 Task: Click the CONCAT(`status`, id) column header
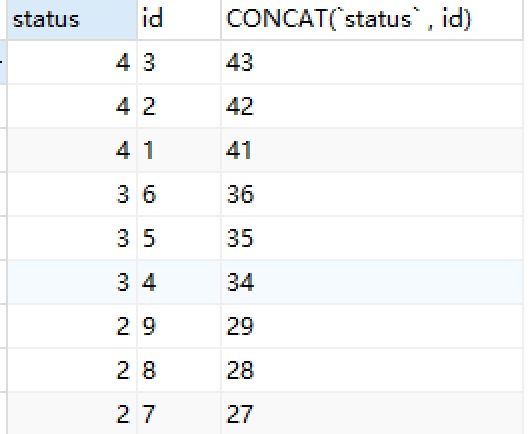[x=372, y=19]
